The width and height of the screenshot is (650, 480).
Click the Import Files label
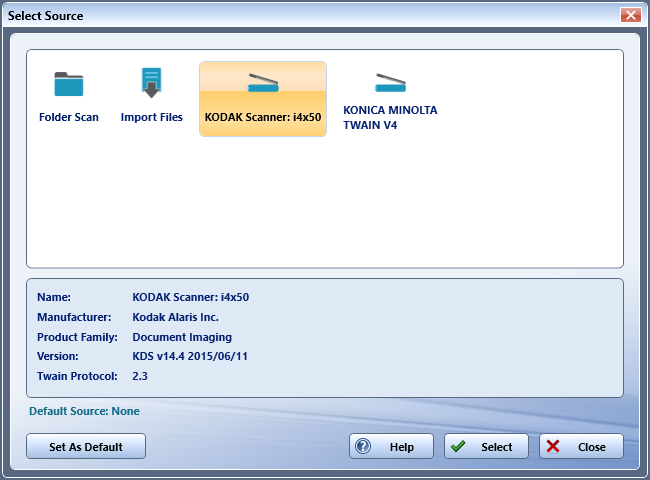point(151,117)
